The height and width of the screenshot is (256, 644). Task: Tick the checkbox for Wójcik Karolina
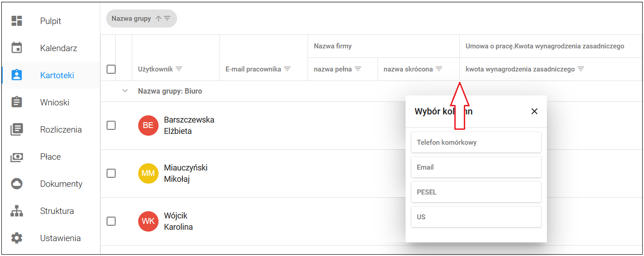click(111, 221)
